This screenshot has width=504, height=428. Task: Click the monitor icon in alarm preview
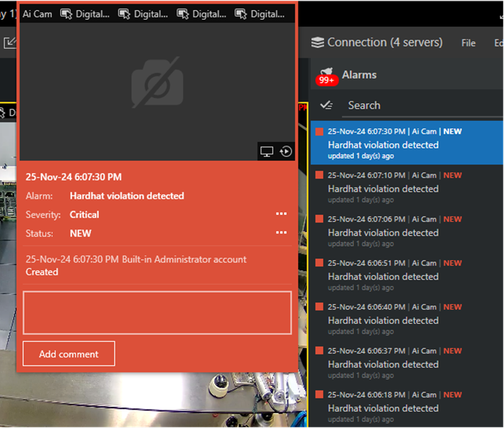click(267, 151)
